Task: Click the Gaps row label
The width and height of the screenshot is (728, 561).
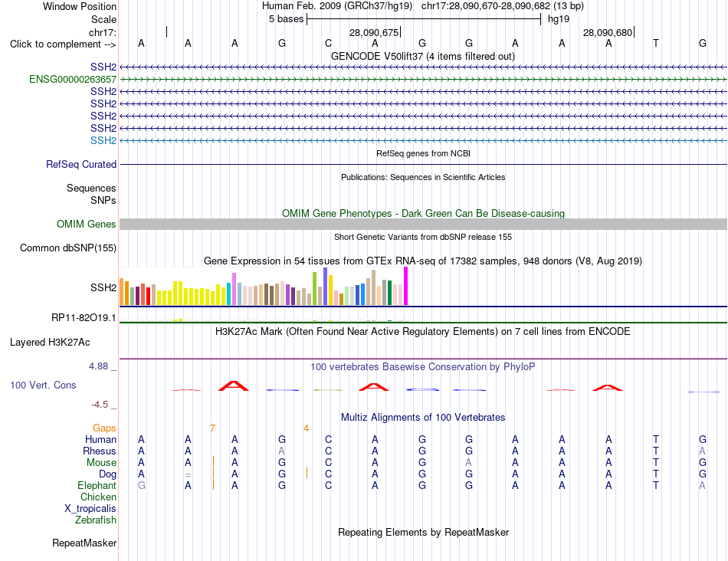Action: [x=104, y=428]
